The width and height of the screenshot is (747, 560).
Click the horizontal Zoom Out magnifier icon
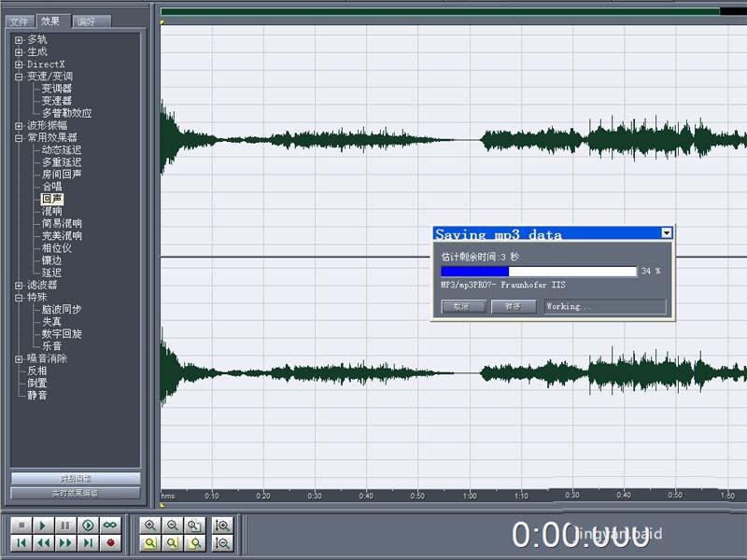(172, 525)
